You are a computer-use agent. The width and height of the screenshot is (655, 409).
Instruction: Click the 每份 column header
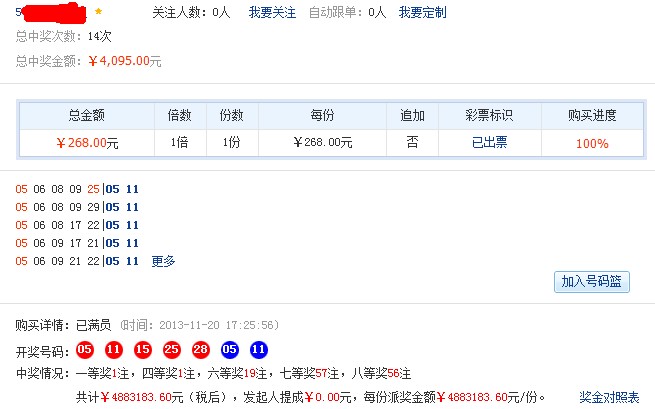pyautogui.click(x=322, y=115)
